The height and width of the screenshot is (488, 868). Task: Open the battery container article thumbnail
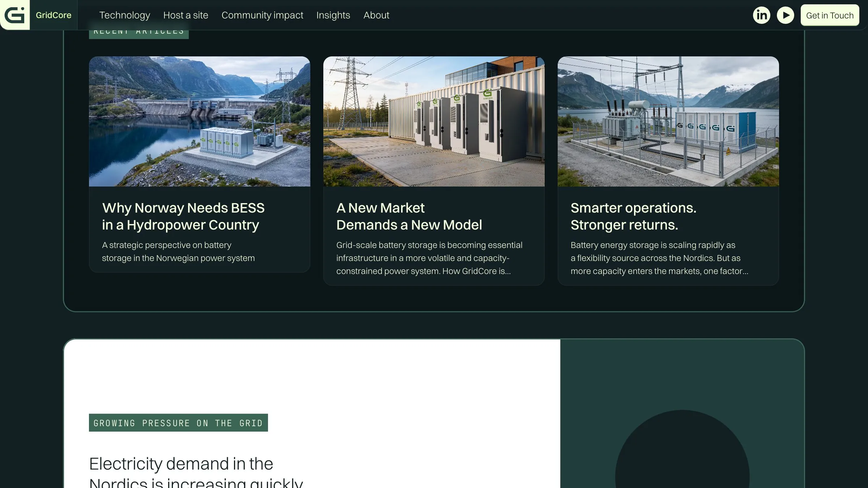click(434, 121)
